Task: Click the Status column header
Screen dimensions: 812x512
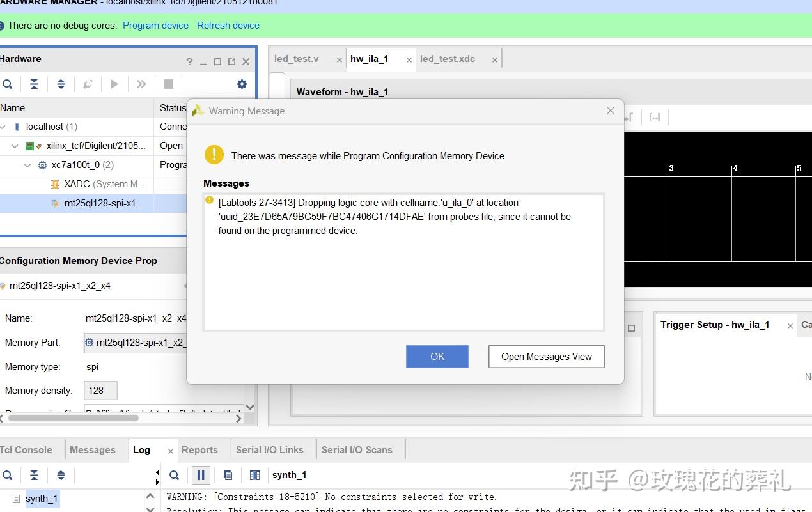Action: pos(173,108)
